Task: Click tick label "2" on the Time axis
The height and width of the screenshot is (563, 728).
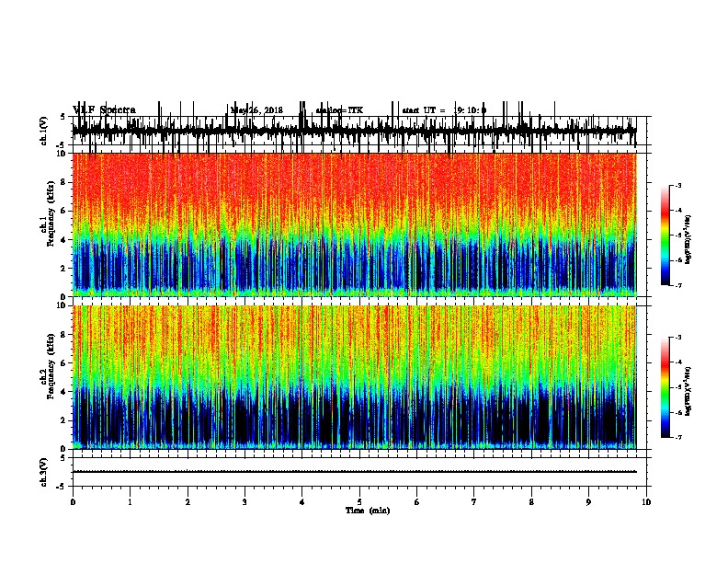Action: coord(188,502)
